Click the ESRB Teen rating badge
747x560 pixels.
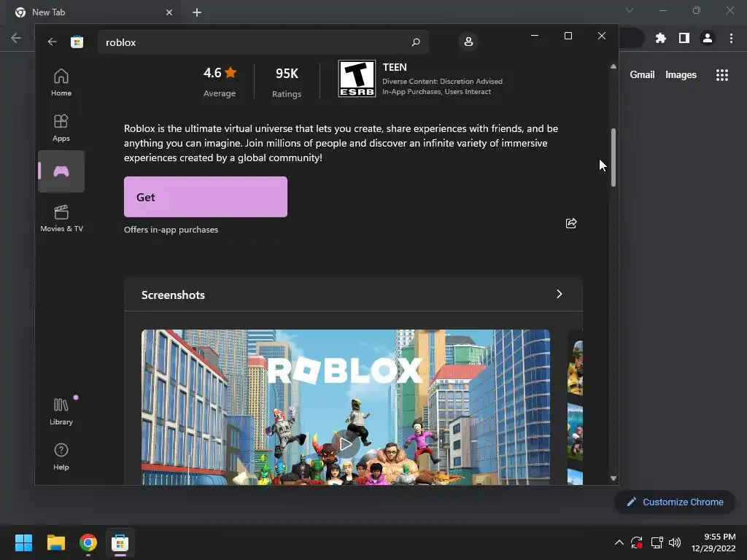tap(357, 79)
